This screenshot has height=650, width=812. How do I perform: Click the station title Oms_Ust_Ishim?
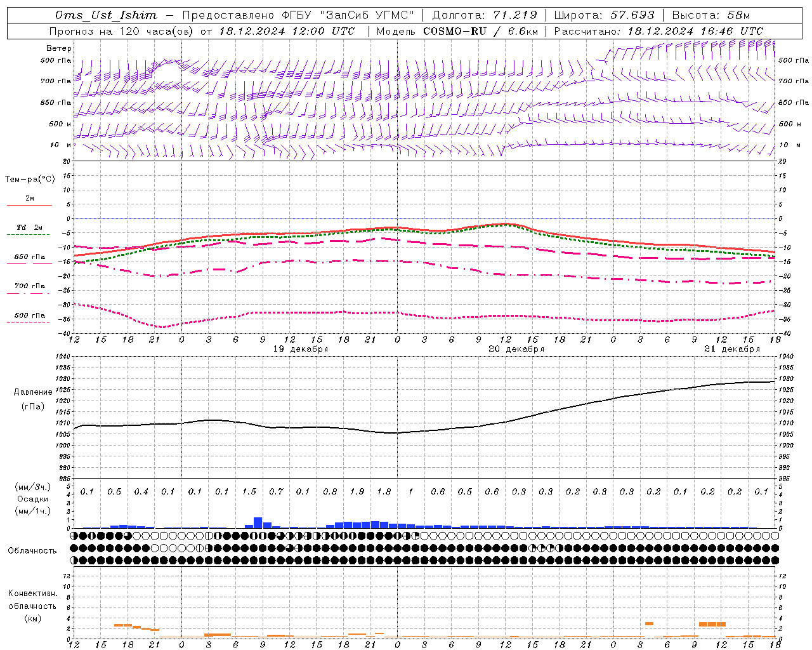pos(106,15)
